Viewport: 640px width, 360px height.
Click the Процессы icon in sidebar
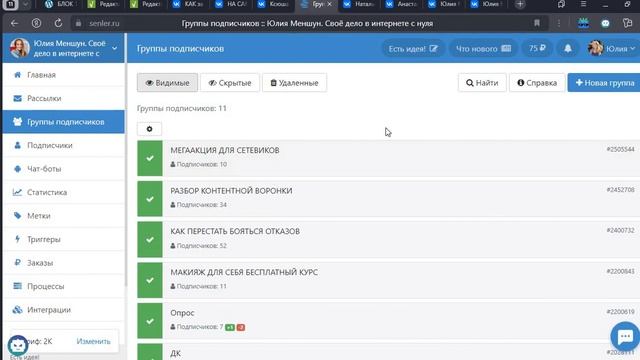[x=17, y=286]
